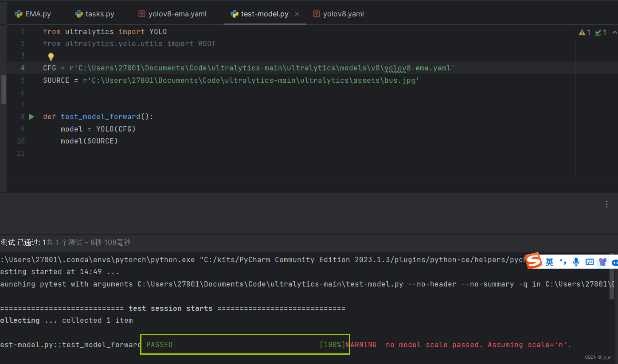The width and height of the screenshot is (618, 364).
Task: Click the IME microphone voice input icon
Action: 576,262
